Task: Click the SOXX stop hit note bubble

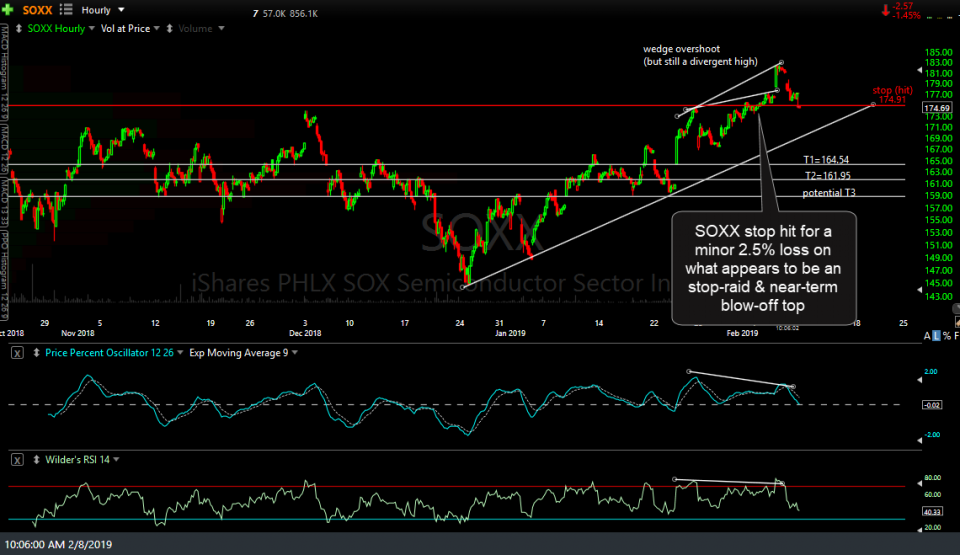Action: tap(763, 268)
